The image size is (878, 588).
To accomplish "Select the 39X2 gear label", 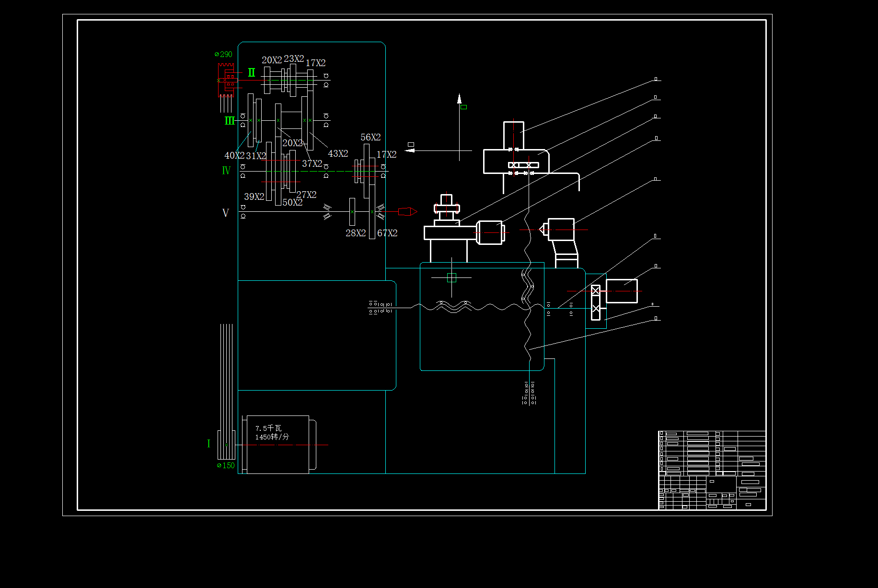I will (254, 196).
